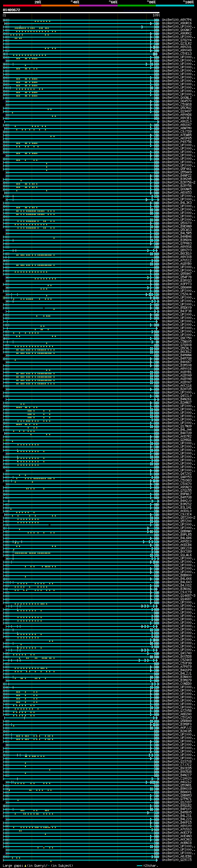This screenshot has height=868, width=197.
Task: Select hit UniRef100_A9V2U1
Action: click(x=177, y=47)
